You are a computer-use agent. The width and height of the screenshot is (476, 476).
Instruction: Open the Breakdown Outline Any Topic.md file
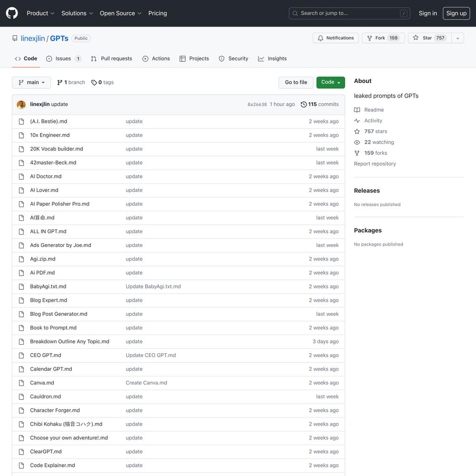pos(69,341)
